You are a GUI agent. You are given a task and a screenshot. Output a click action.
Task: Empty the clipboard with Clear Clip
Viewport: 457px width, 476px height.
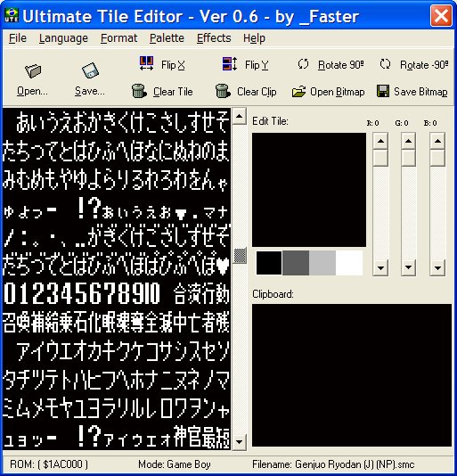tap(246, 92)
